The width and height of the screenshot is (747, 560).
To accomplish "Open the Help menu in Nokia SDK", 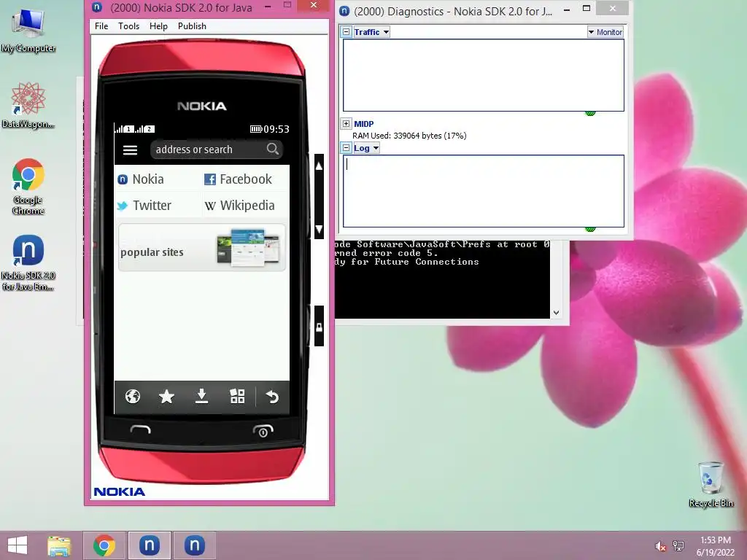I will [158, 26].
